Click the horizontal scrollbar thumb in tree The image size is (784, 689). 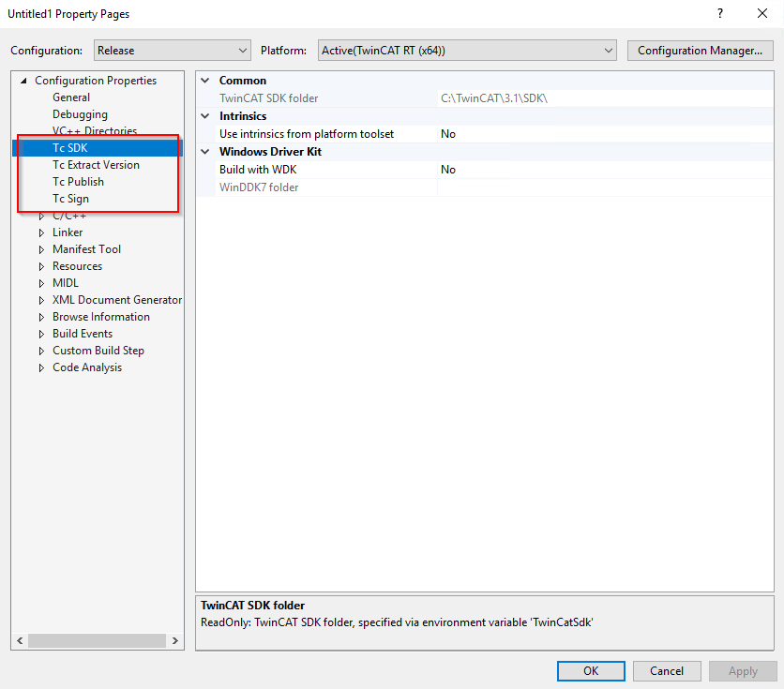coord(97,640)
